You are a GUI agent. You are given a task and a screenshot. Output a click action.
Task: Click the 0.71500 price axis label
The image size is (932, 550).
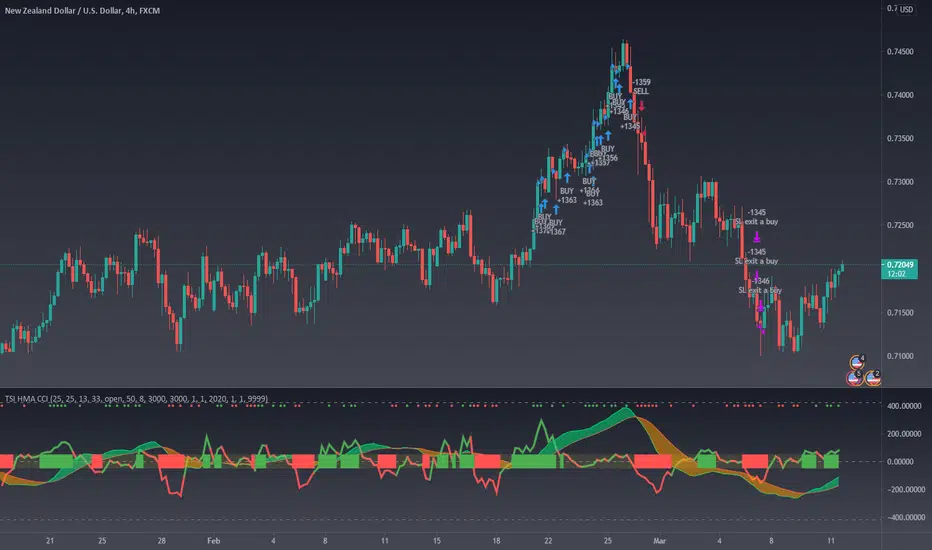900,313
